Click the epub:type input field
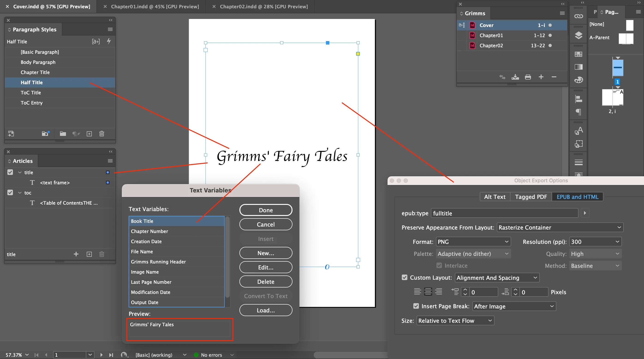Screen dimensions: 644x359 coord(504,213)
